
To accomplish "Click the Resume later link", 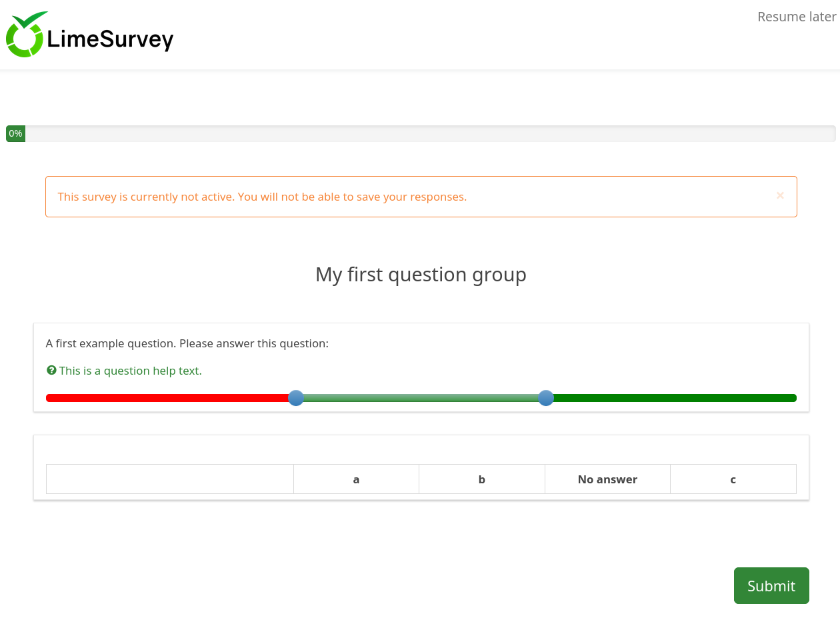I will tap(796, 17).
